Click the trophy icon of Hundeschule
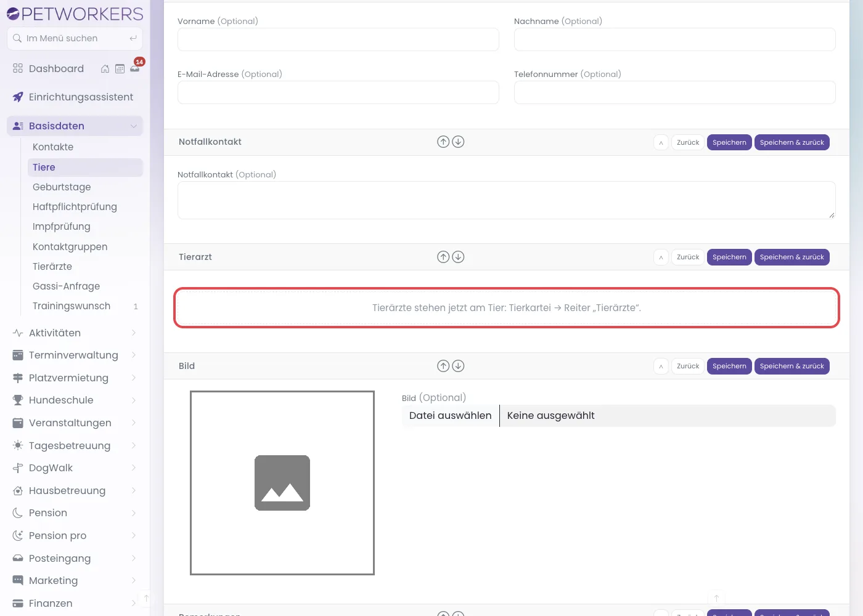 click(x=18, y=400)
